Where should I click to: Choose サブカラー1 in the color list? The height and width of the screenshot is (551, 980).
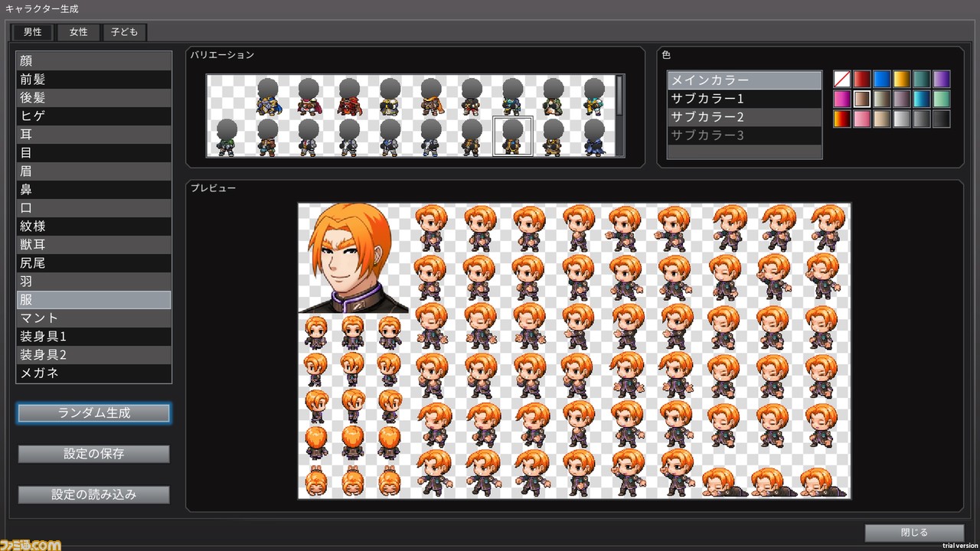click(744, 98)
